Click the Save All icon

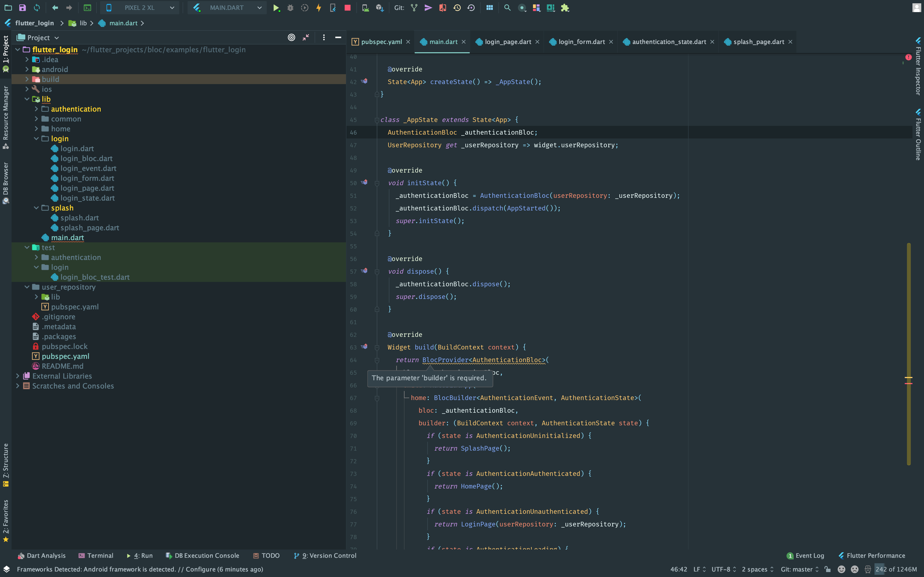click(22, 8)
